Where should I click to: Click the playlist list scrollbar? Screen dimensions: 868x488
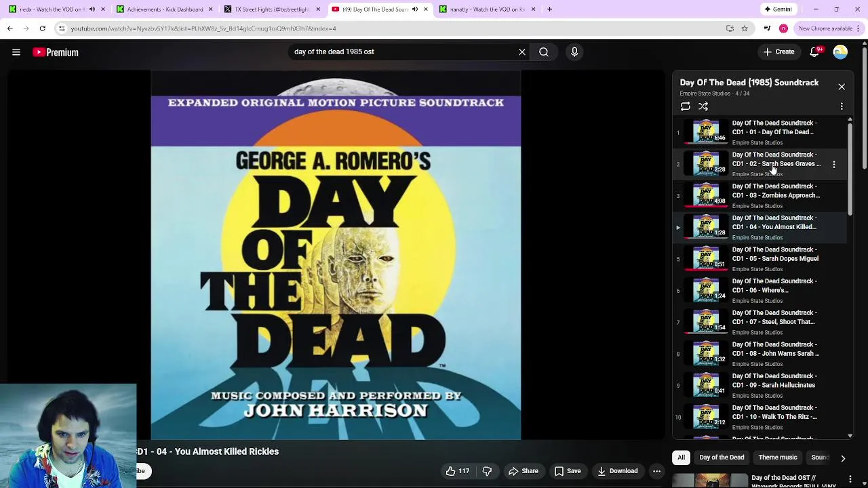click(850, 169)
